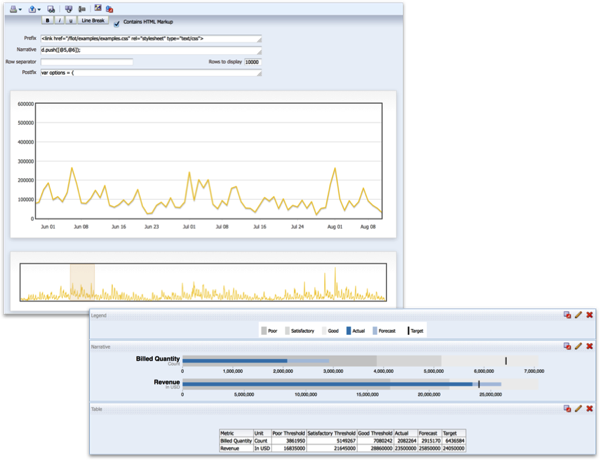
Task: Click into the Row separator field
Action: coord(87,62)
